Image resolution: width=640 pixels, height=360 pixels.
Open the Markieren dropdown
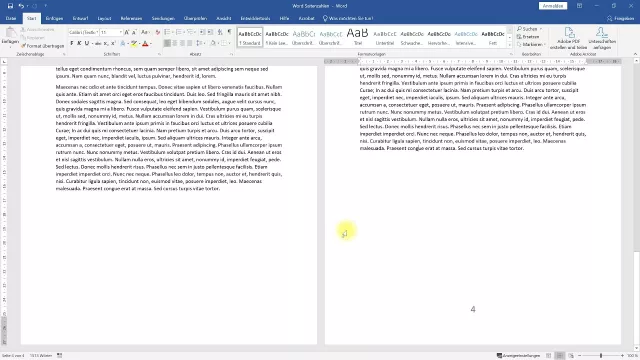click(531, 44)
